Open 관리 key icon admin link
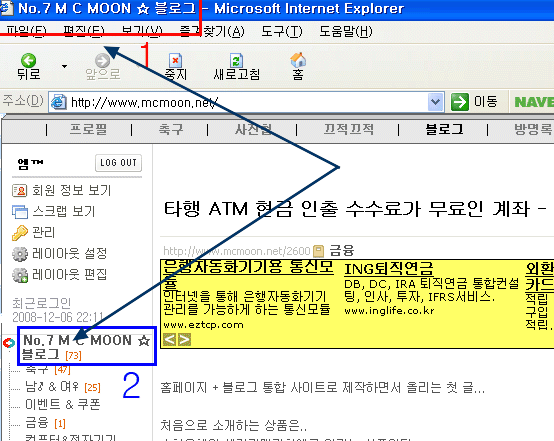This screenshot has height=441, width=554. (19, 233)
